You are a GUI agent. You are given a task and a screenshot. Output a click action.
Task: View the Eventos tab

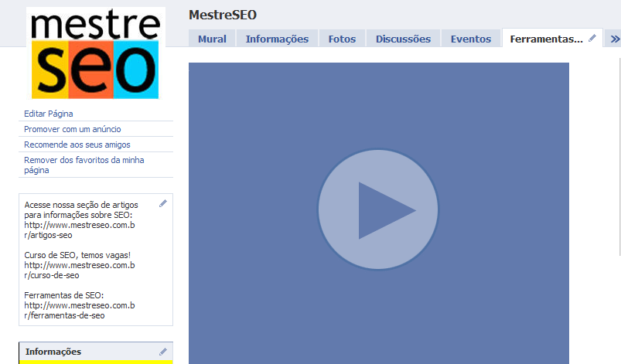(x=470, y=39)
